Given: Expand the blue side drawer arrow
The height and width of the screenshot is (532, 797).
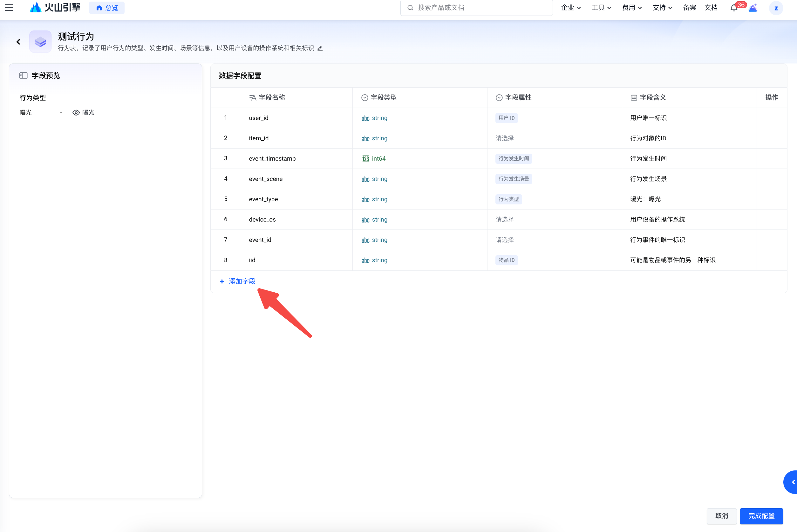Looking at the screenshot, I should 792,482.
